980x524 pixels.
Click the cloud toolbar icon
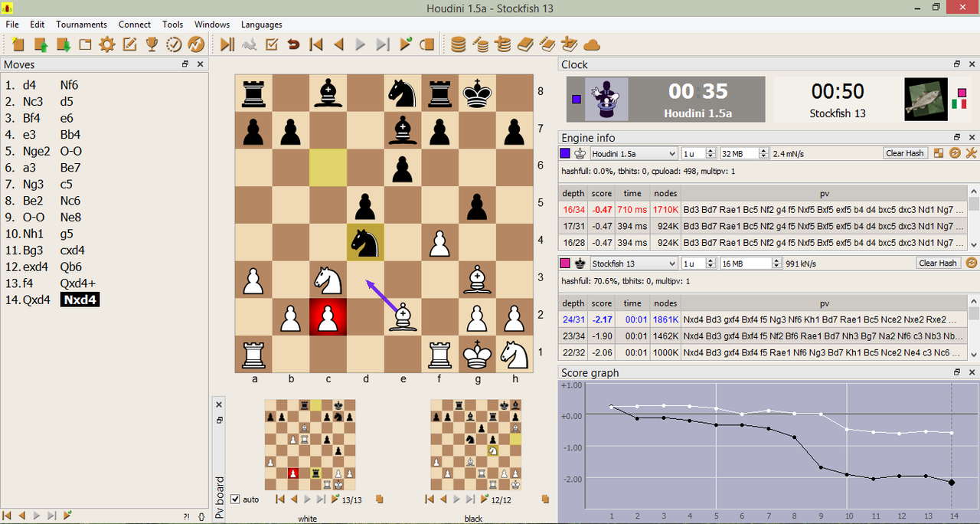click(591, 44)
